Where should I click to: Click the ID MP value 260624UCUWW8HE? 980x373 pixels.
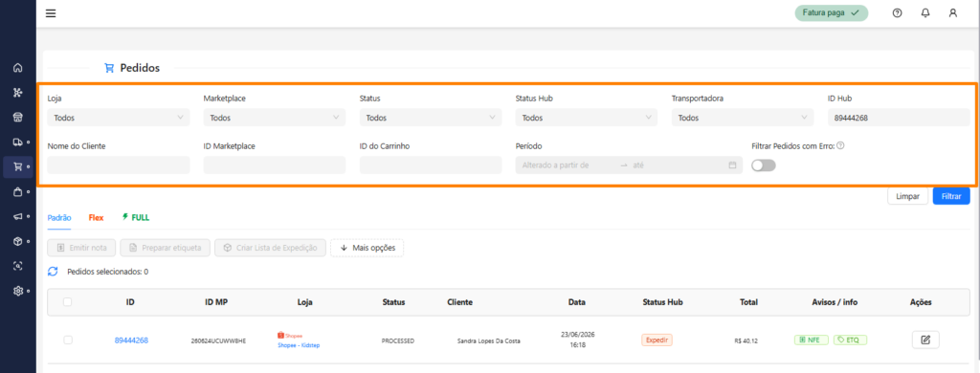pyautogui.click(x=218, y=341)
